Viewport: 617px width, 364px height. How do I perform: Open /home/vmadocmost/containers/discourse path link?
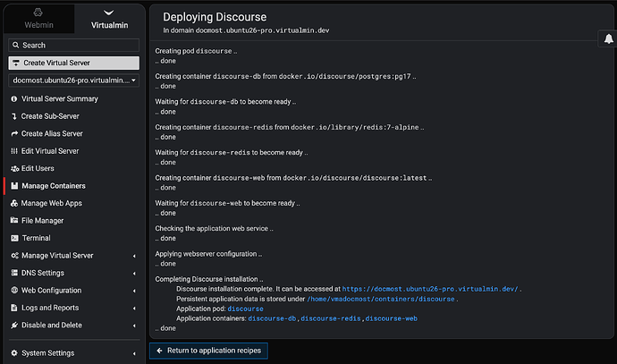point(381,299)
